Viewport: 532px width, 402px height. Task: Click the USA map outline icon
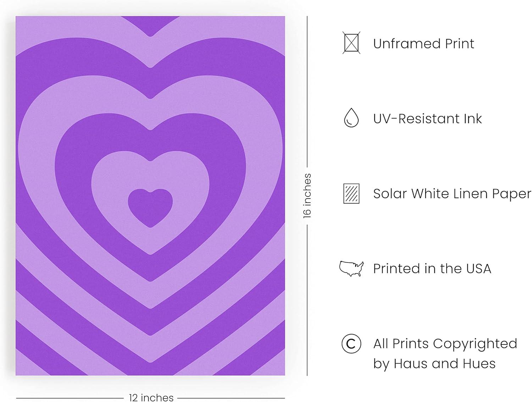point(351,269)
